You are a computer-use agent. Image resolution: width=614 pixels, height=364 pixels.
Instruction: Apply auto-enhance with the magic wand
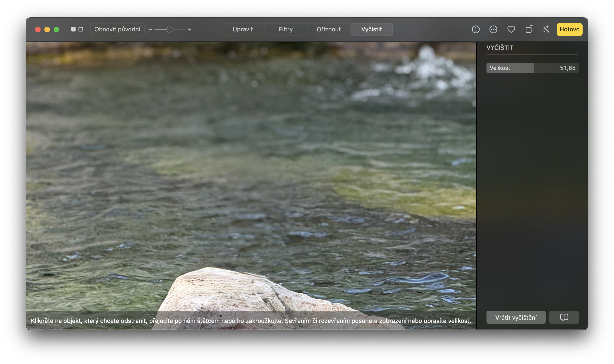point(546,29)
